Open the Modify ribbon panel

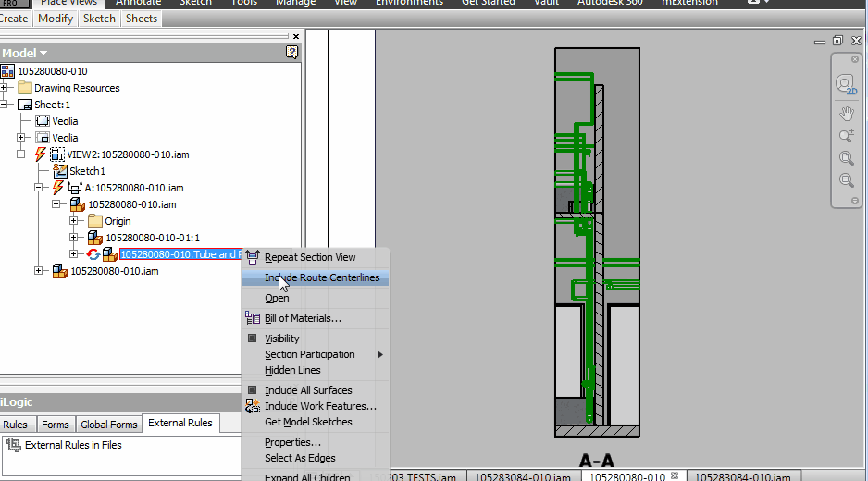(x=56, y=18)
